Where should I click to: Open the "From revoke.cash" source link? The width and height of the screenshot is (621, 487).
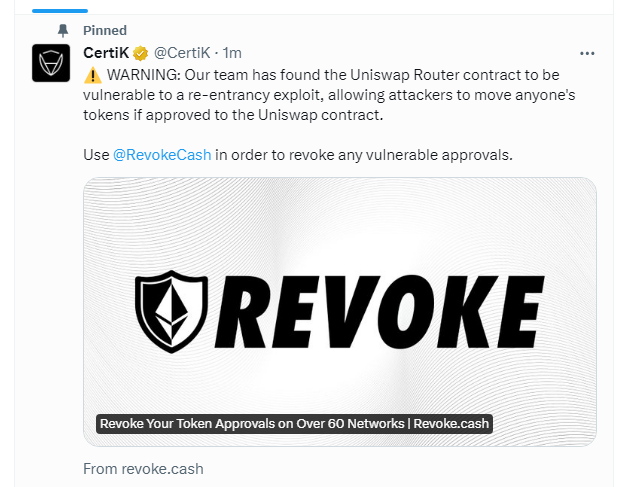pos(143,469)
